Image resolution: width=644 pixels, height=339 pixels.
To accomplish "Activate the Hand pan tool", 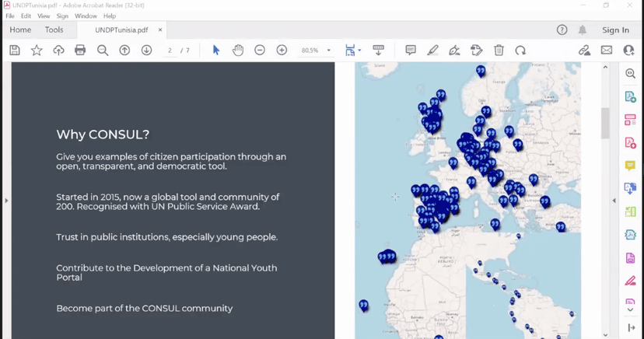I will point(238,51).
